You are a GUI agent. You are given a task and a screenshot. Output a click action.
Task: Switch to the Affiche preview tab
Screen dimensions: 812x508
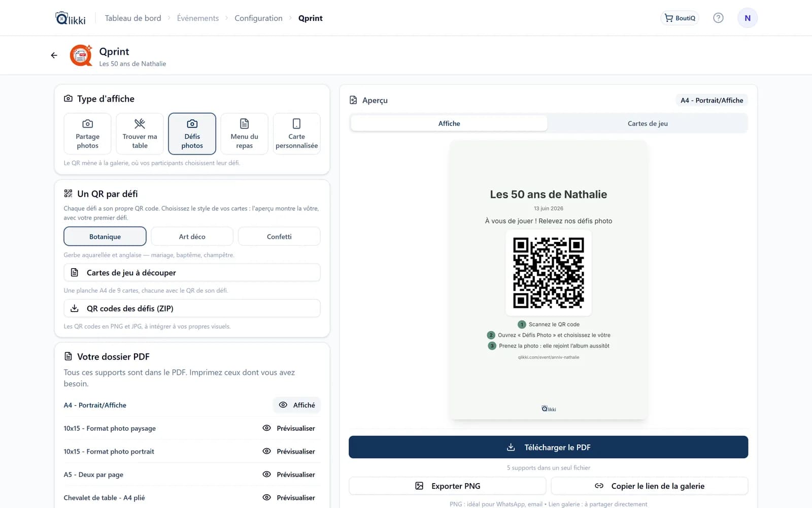click(x=449, y=123)
